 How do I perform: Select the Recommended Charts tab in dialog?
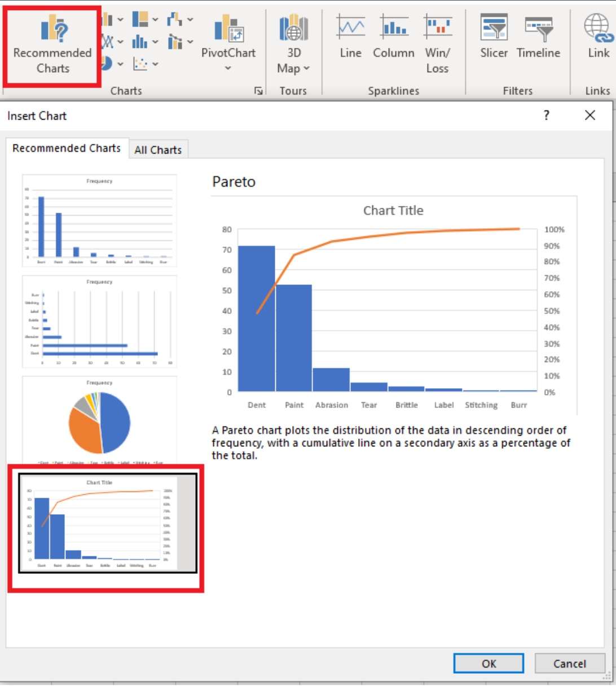pyautogui.click(x=67, y=148)
